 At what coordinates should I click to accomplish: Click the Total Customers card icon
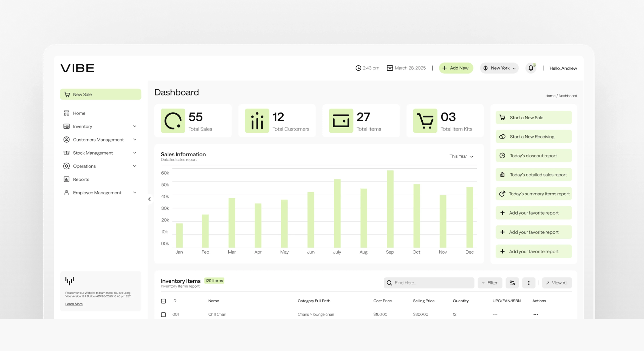point(257,121)
